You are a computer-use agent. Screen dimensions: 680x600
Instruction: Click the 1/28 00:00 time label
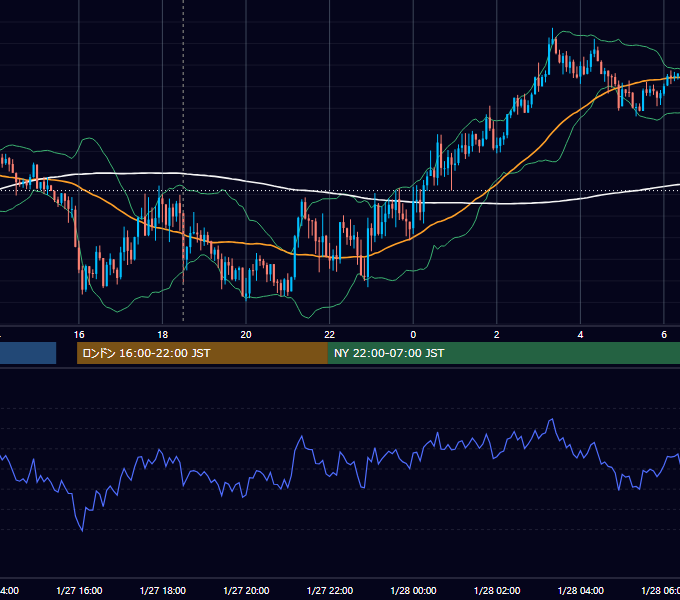pos(413,591)
